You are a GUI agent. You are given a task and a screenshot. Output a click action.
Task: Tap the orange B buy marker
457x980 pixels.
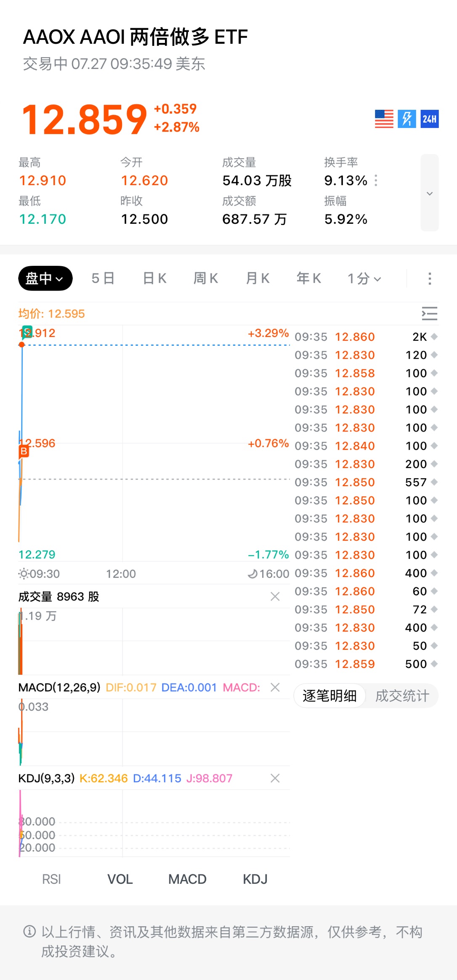24,452
